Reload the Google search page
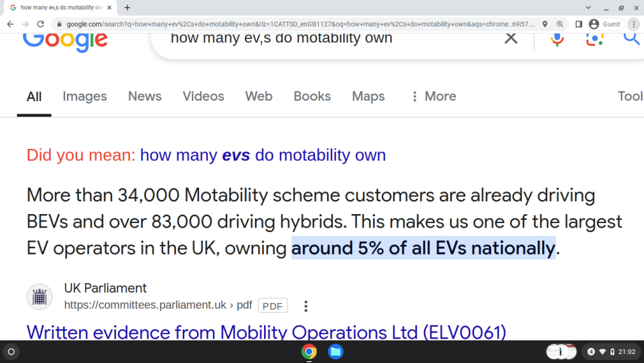This screenshot has width=644, height=363. coord(40,25)
